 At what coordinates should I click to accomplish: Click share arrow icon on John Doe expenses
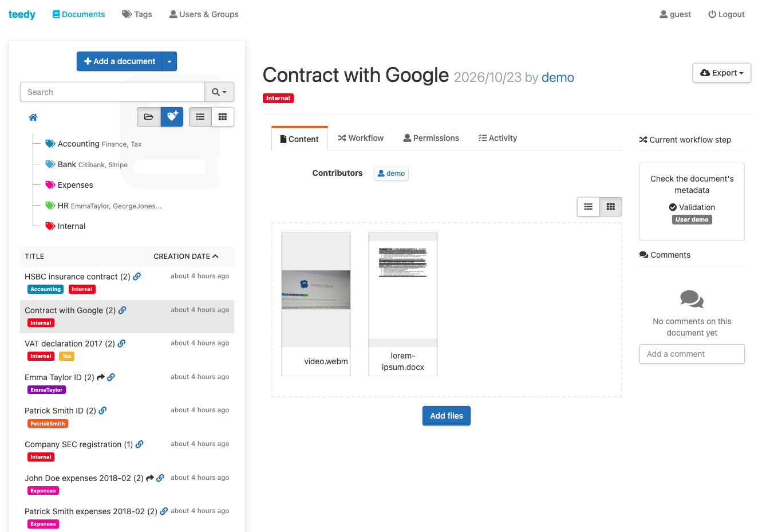(150, 478)
